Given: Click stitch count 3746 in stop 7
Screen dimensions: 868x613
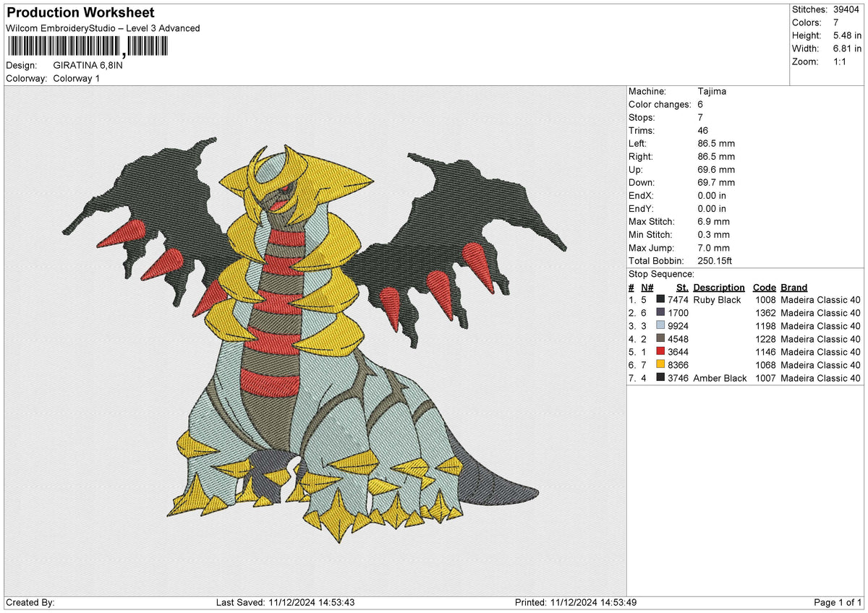Looking at the screenshot, I should click(x=678, y=378).
